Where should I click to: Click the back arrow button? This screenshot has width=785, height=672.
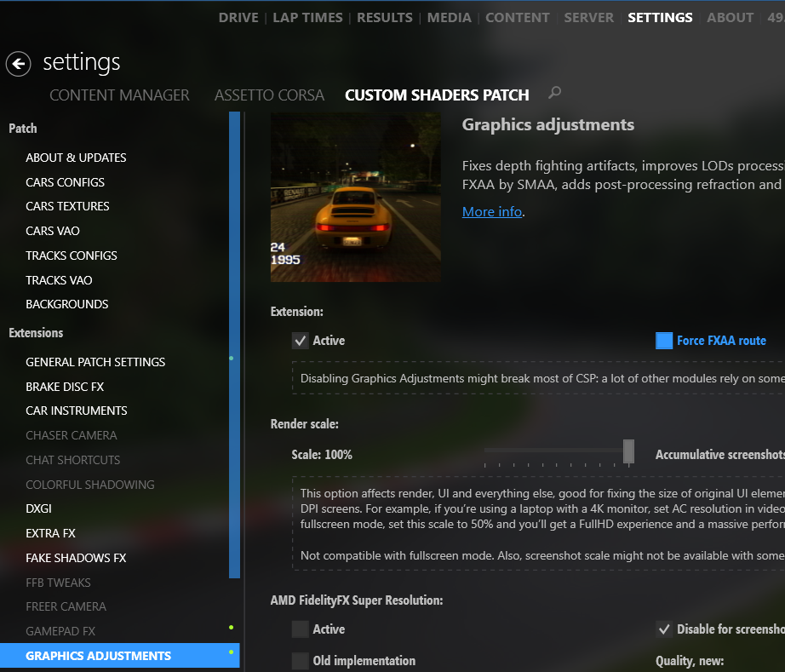19,64
